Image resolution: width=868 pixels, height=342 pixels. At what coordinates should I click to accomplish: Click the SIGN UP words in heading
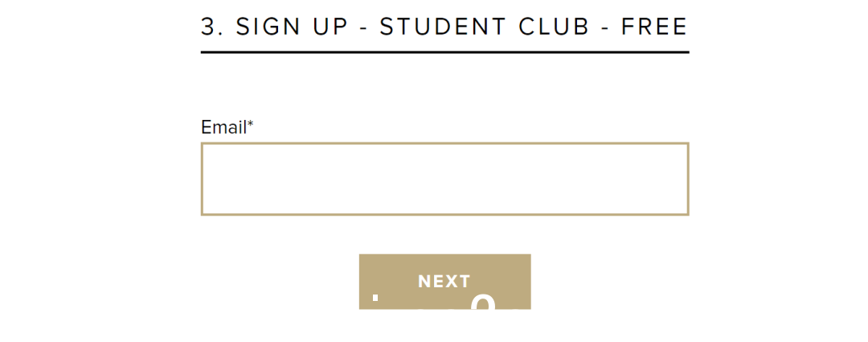[293, 27]
